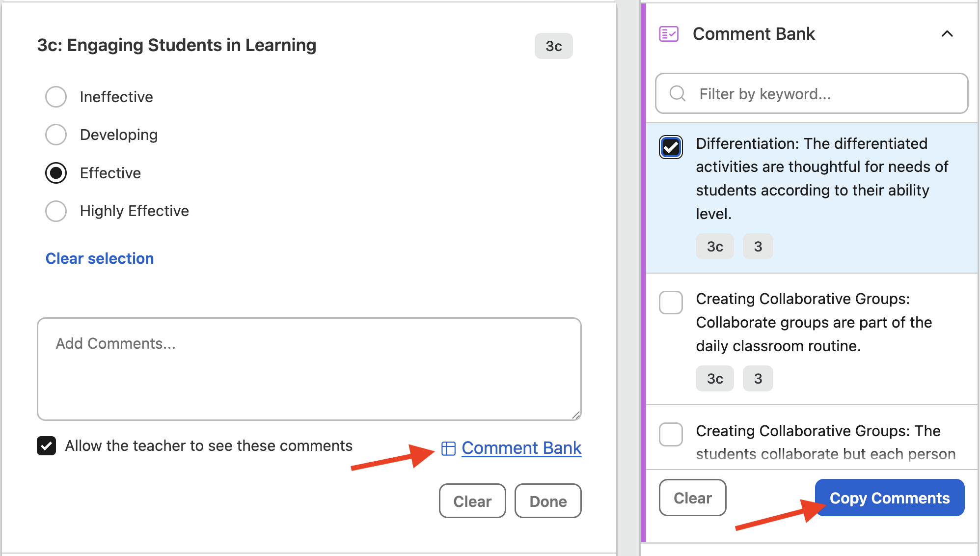Click the table icon beside Comment Bank link
980x556 pixels.
coord(448,448)
